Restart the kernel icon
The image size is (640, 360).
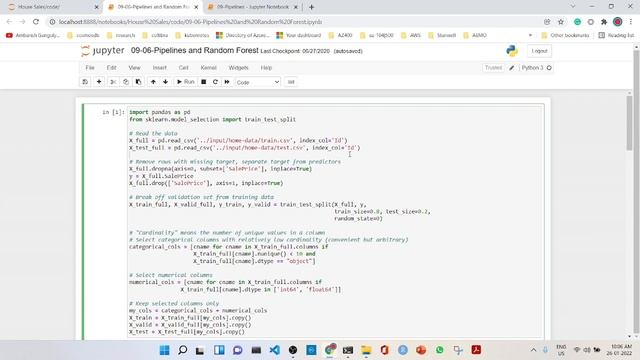[215, 82]
